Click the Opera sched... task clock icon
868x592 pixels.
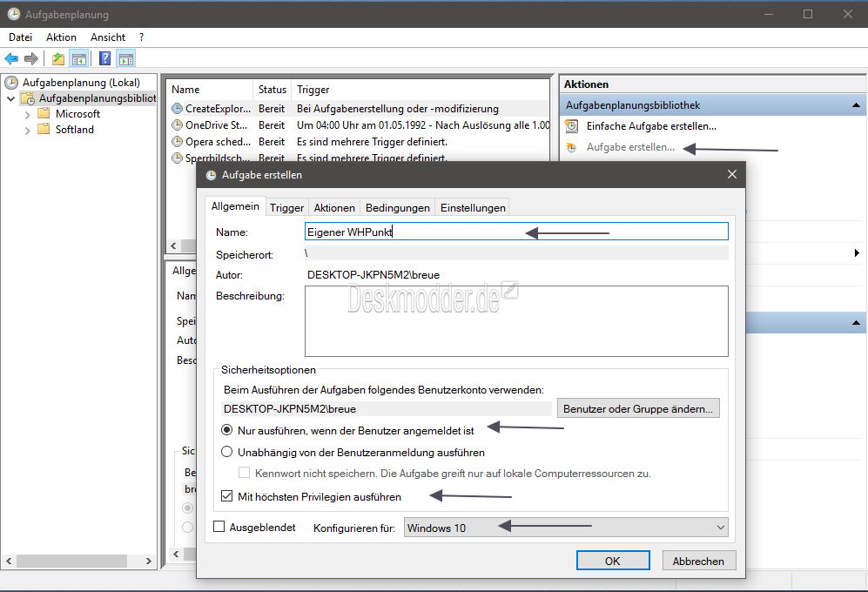pyautogui.click(x=177, y=142)
